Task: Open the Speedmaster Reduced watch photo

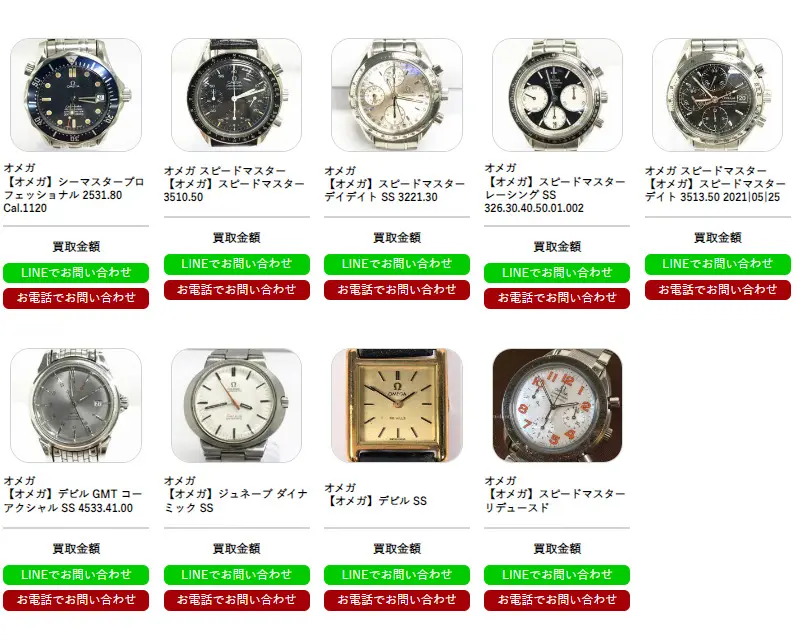Action: pos(557,405)
